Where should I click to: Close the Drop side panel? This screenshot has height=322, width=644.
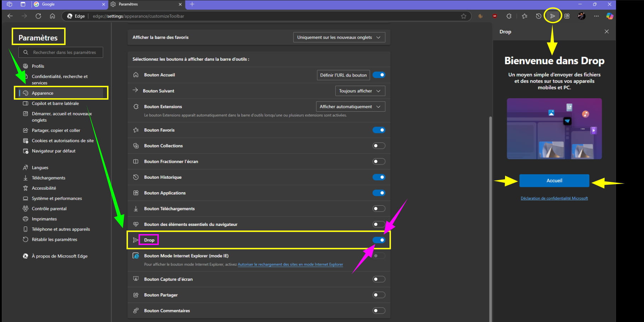coord(607,32)
